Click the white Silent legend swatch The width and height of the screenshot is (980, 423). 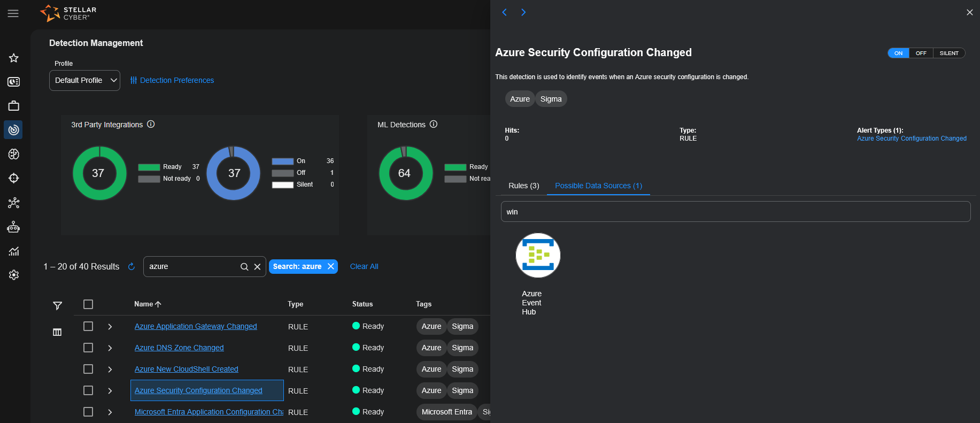click(x=283, y=184)
